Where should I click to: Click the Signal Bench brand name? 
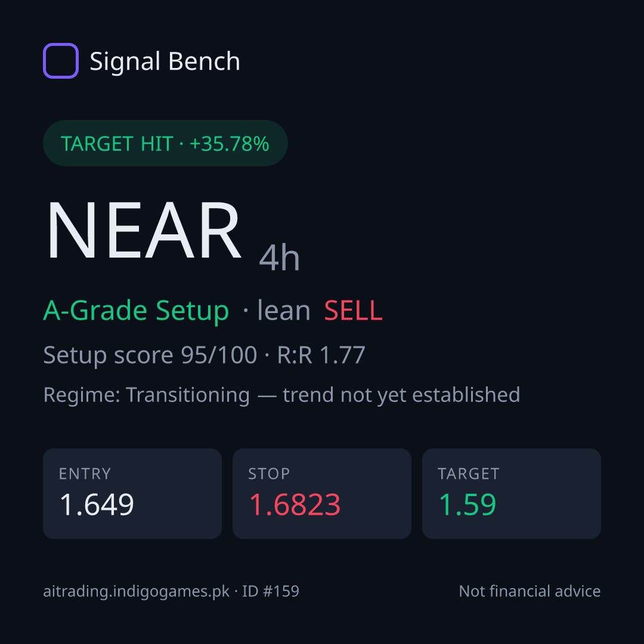coord(165,61)
